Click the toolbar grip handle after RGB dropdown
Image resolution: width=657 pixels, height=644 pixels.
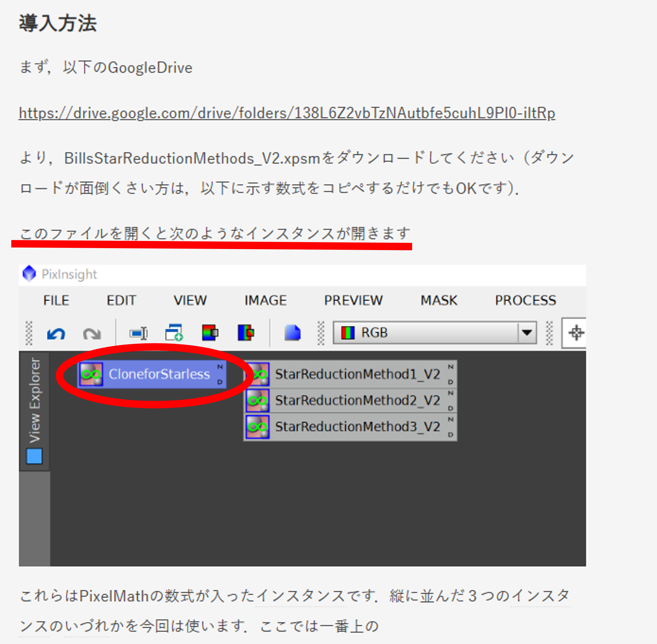pyautogui.click(x=549, y=333)
